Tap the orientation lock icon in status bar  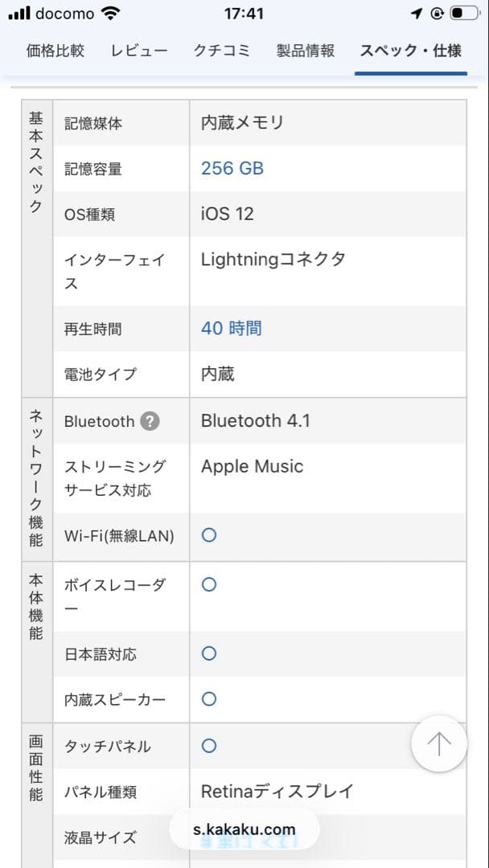[x=438, y=12]
